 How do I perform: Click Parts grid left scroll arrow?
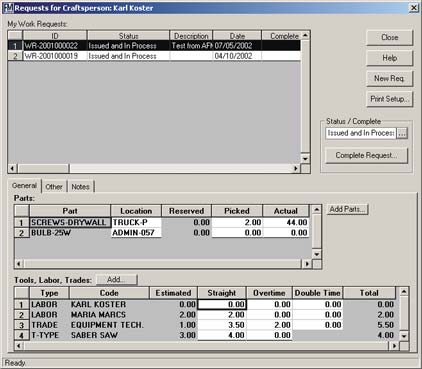(x=19, y=264)
